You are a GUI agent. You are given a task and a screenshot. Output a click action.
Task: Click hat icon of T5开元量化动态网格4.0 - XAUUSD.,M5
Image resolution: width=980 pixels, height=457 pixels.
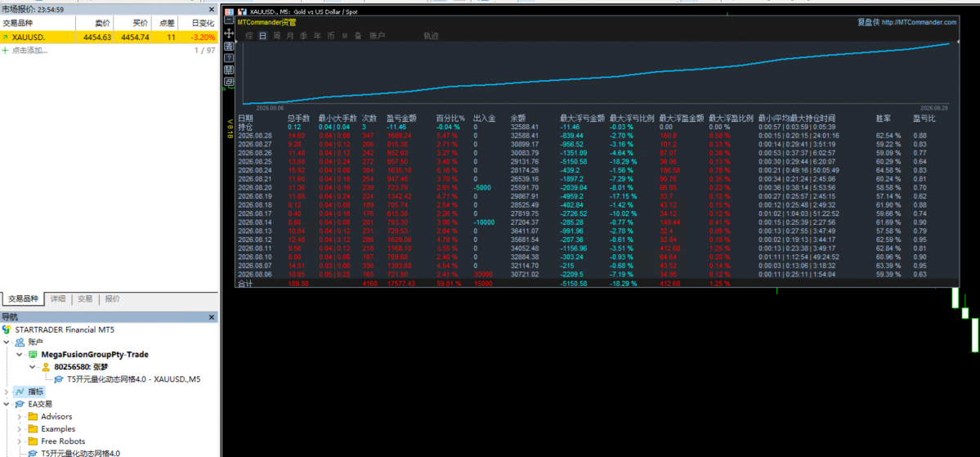[59, 379]
